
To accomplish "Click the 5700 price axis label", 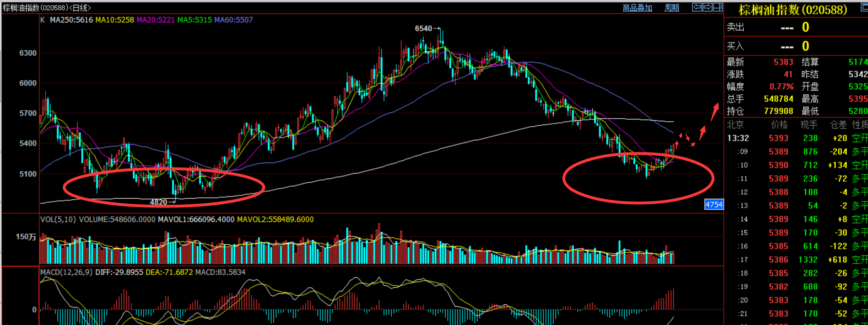I will (28, 113).
